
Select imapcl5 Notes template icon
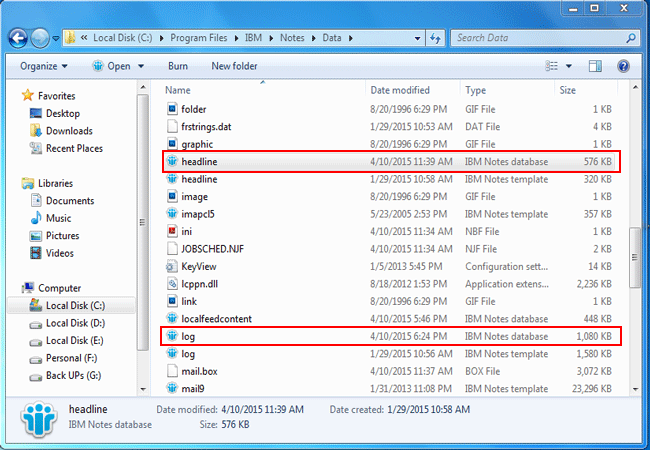coord(172,214)
